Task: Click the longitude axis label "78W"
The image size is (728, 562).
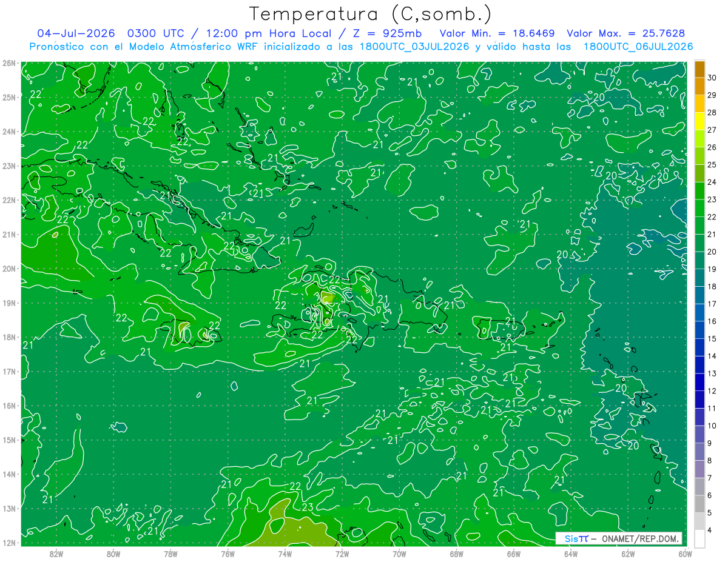Action: pyautogui.click(x=170, y=553)
